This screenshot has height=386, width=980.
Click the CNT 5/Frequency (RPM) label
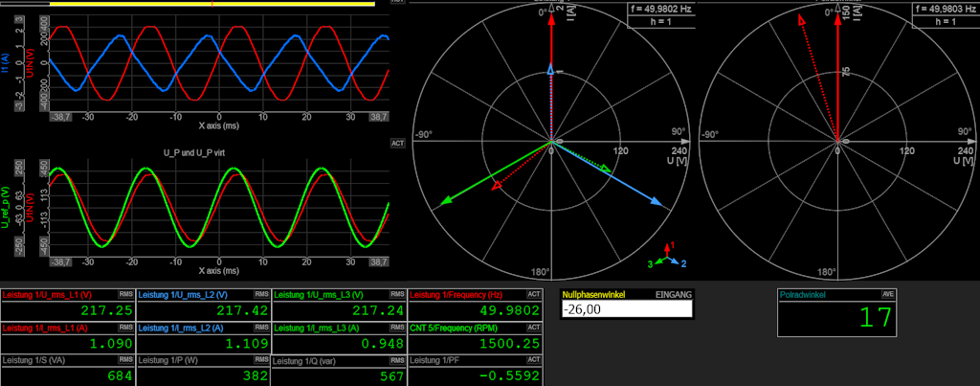(x=455, y=328)
